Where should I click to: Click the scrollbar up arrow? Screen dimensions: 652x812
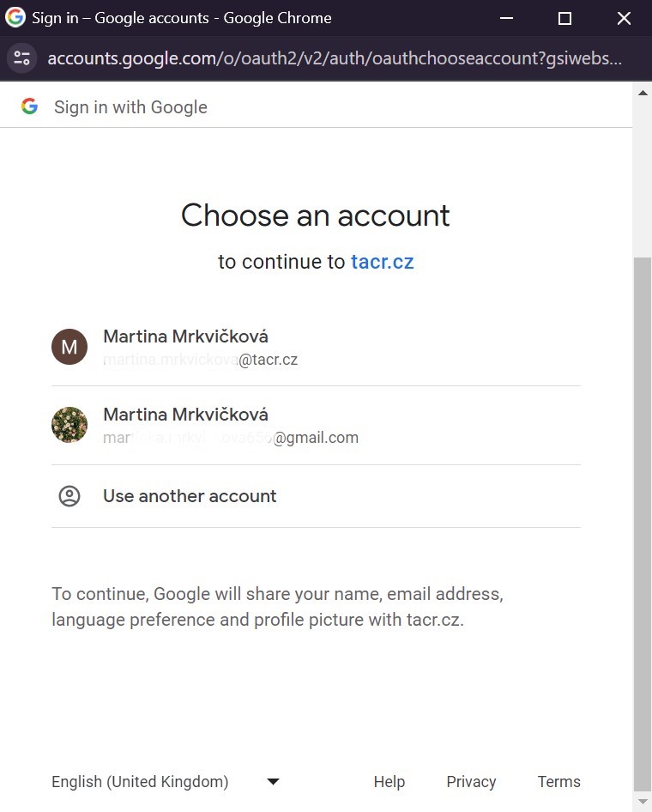point(643,94)
